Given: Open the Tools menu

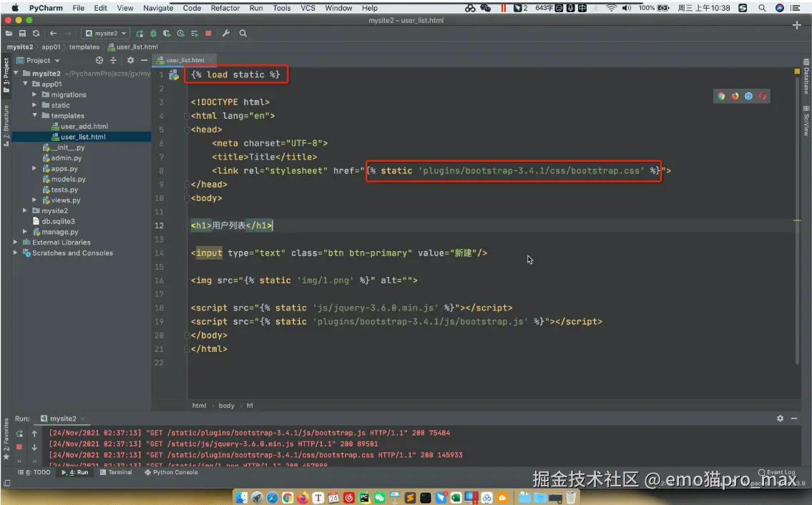Looking at the screenshot, I should coord(282,8).
